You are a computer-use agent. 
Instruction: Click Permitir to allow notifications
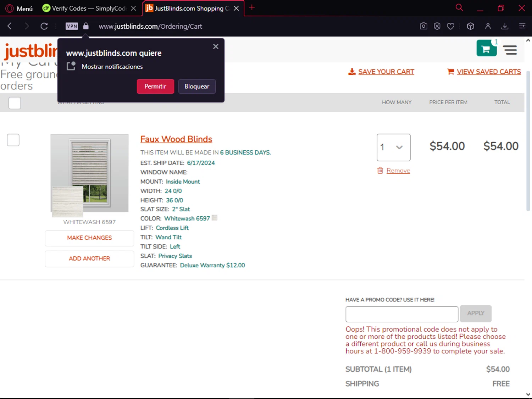pos(155,86)
